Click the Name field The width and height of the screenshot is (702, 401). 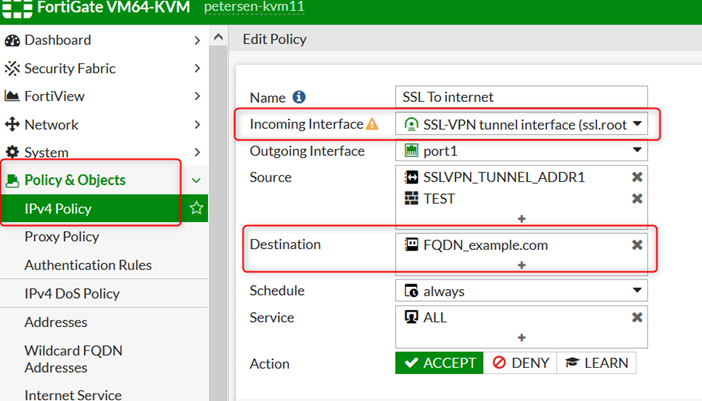[x=521, y=97]
